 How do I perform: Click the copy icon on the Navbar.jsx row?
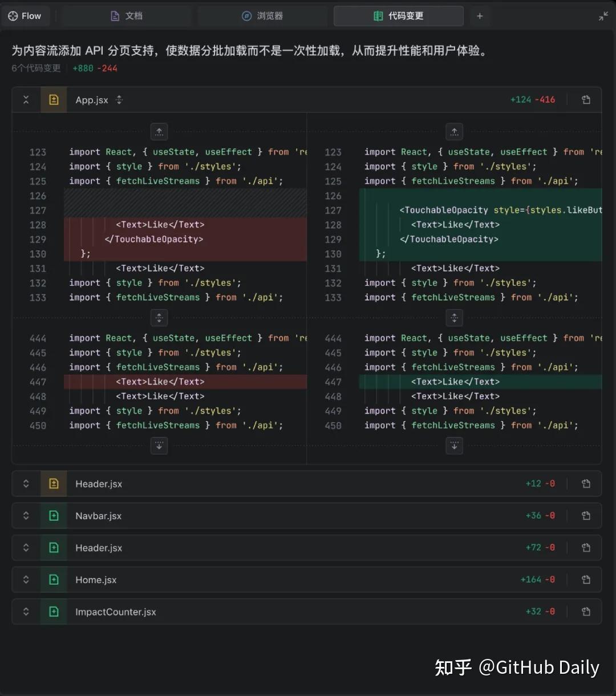(x=586, y=516)
